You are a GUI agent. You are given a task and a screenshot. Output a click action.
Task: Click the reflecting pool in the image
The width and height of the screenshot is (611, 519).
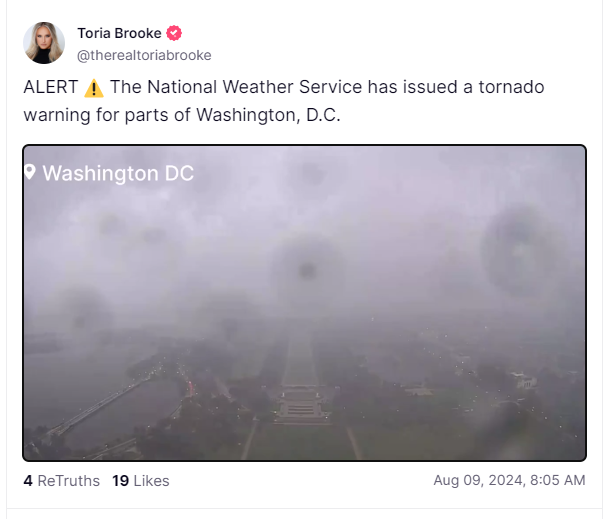click(x=299, y=358)
